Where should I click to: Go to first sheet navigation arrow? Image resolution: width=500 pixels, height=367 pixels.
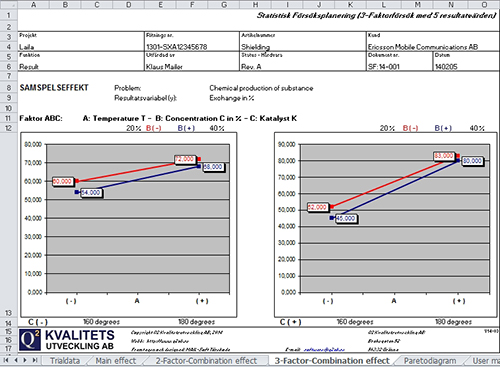coord(6,360)
